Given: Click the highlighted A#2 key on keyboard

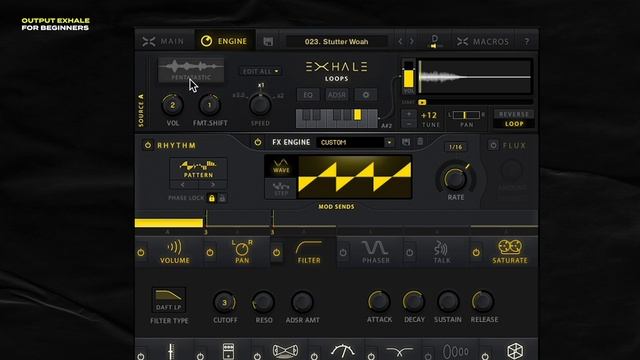Looking at the screenshot, I should [x=358, y=115].
